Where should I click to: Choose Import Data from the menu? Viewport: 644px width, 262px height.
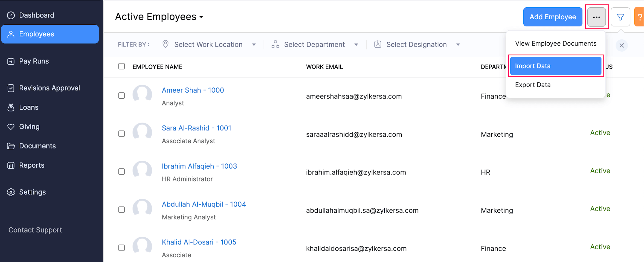(x=555, y=66)
